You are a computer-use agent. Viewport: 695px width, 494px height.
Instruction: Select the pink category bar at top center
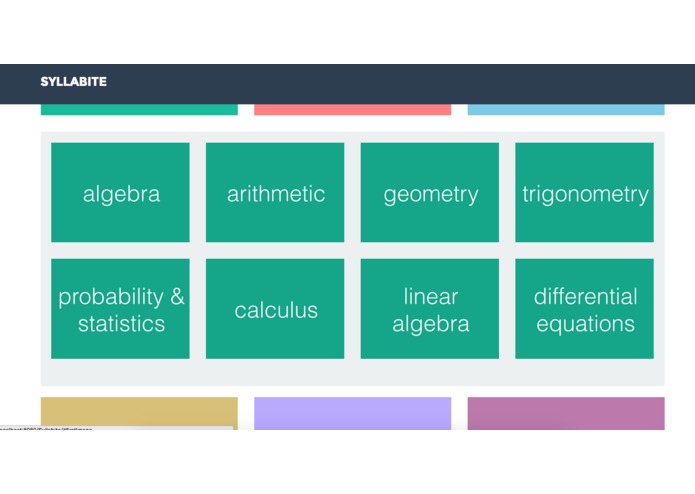(x=352, y=109)
